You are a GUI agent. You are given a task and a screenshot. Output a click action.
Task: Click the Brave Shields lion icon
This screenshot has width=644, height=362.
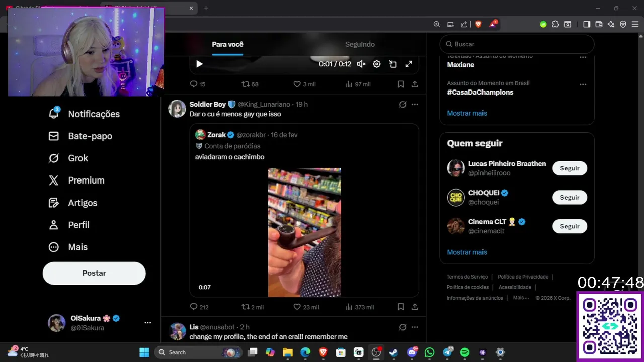[478, 24]
